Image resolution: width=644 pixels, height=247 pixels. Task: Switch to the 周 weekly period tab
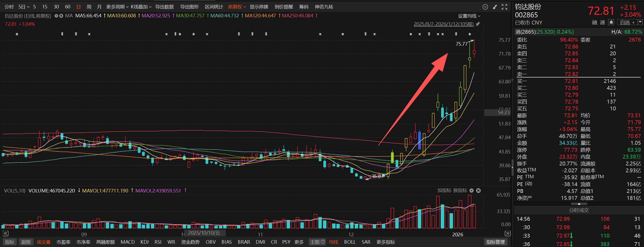tap(89, 7)
